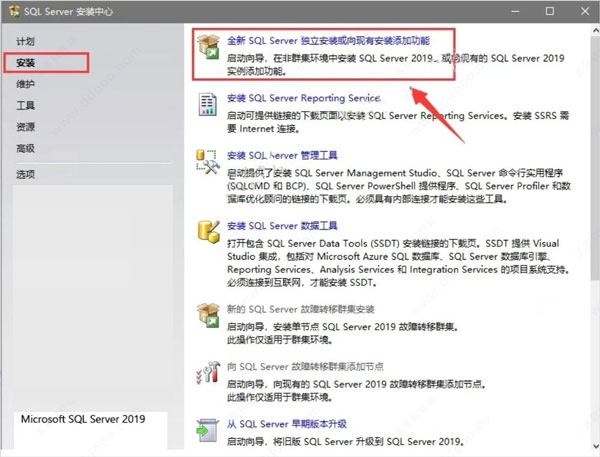Click the Reporting Services install icon

(x=208, y=107)
